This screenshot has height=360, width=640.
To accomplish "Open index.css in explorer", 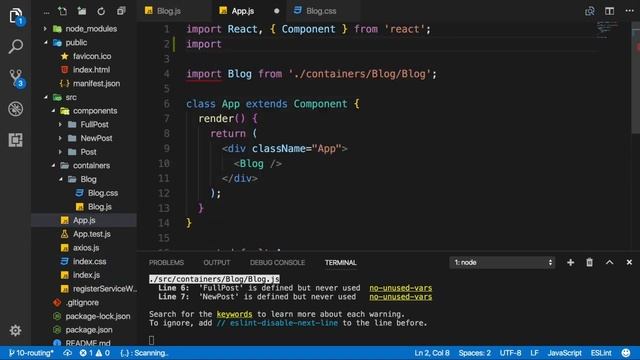I will click(84, 261).
